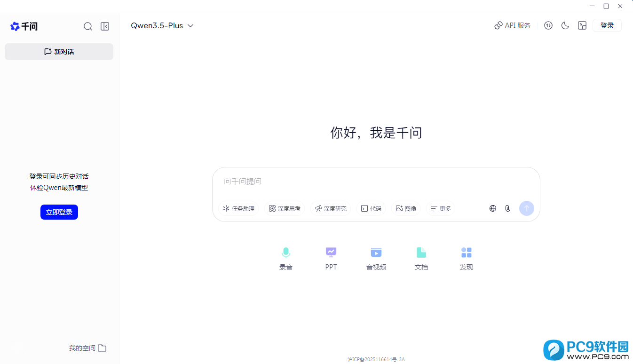Toggle dark mode with the moon icon
Viewport: 633px width, 364px height.
(565, 25)
